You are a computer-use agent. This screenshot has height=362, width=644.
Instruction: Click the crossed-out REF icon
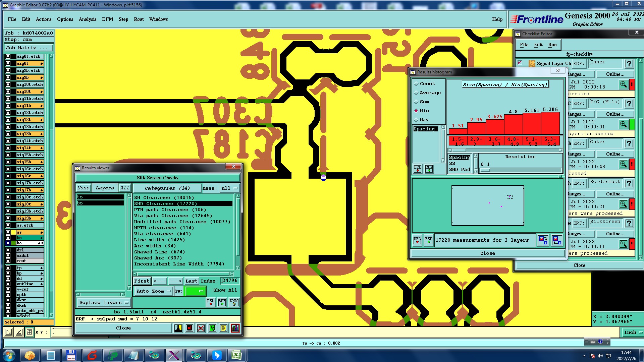tap(201, 328)
